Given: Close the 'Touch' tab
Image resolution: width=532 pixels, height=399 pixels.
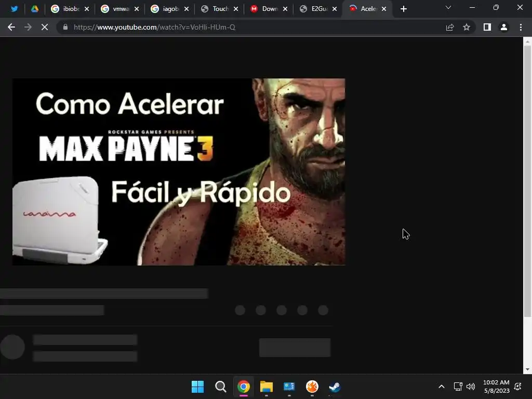Looking at the screenshot, I should point(236,9).
